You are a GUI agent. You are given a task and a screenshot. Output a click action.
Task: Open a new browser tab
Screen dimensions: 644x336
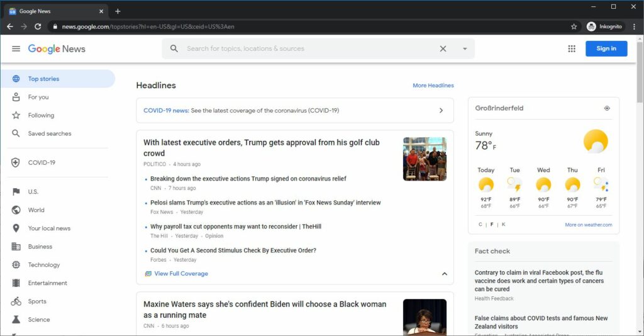tap(118, 11)
